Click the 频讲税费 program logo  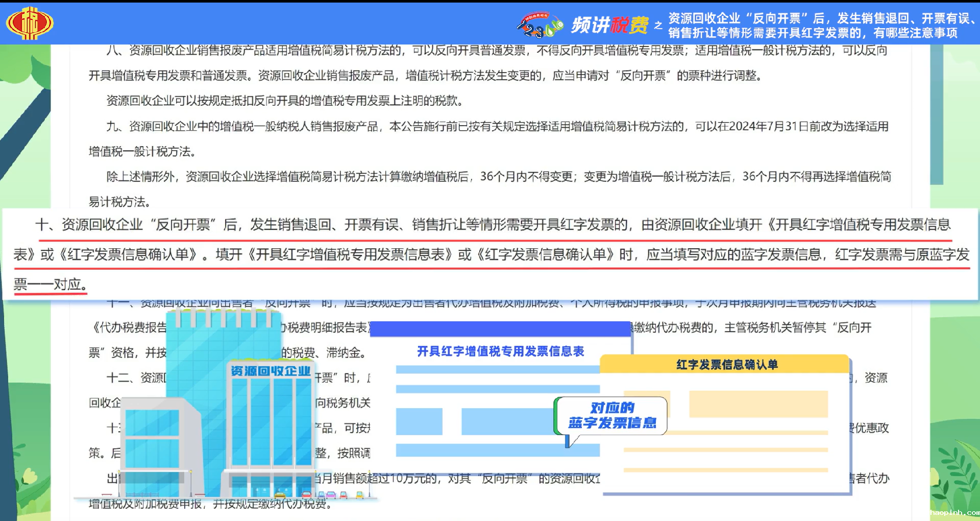pyautogui.click(x=610, y=25)
